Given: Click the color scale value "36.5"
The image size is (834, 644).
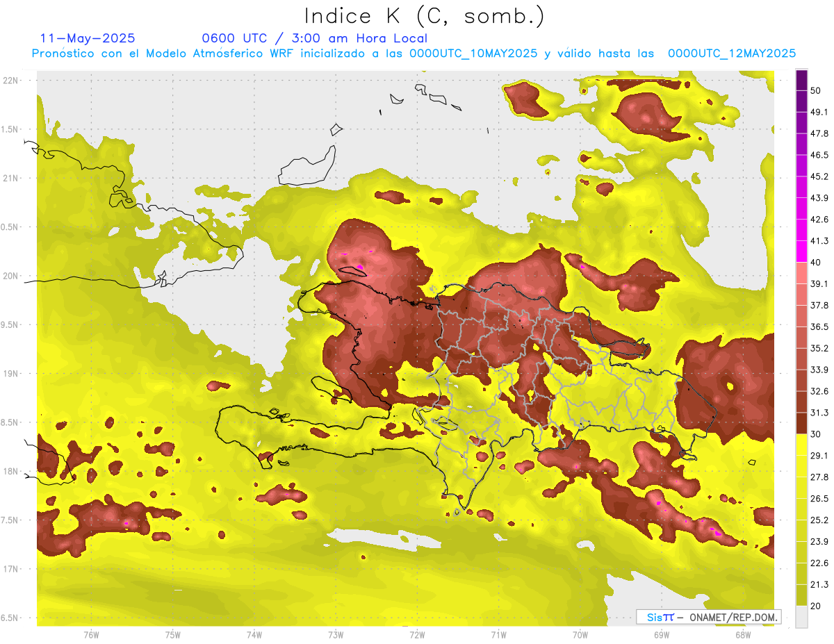Looking at the screenshot, I should (819, 327).
